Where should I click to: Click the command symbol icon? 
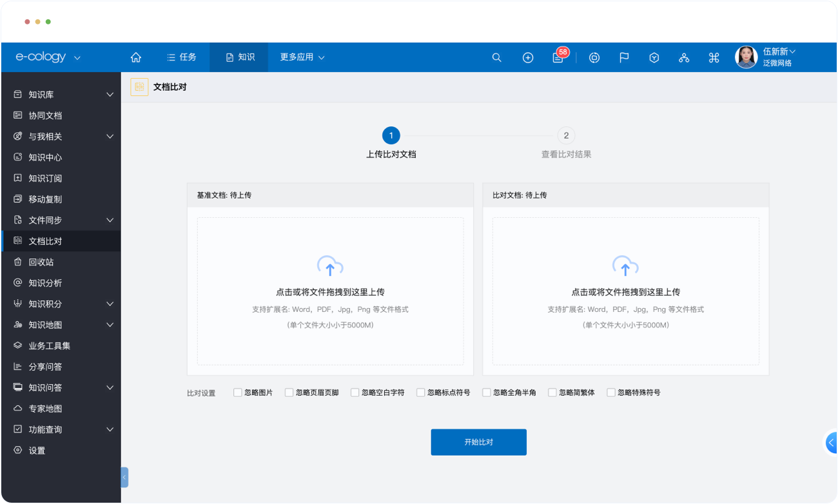tap(714, 57)
